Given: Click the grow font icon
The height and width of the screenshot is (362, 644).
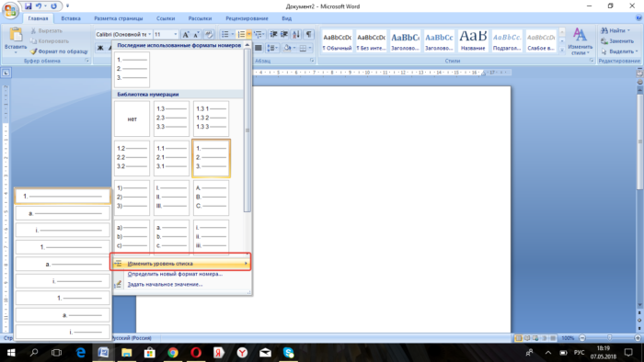Looking at the screenshot, I should [x=186, y=34].
